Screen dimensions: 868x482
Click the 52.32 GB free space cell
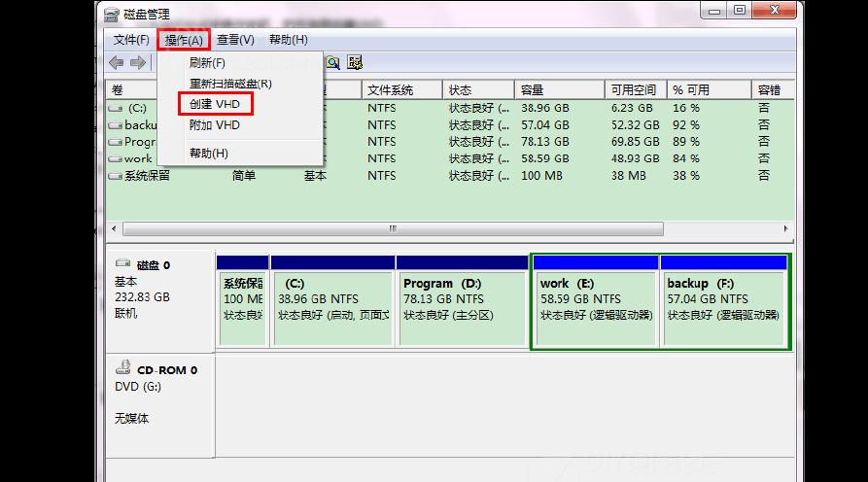pos(635,125)
